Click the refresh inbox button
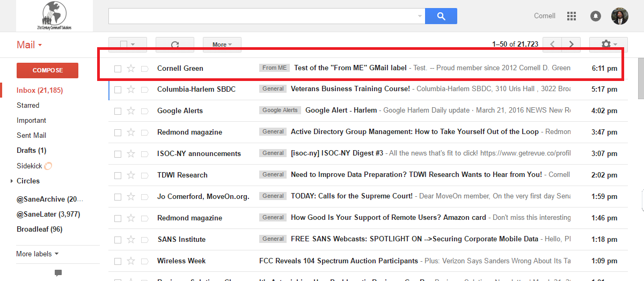Viewport: 644px width, 281px height. (175, 45)
